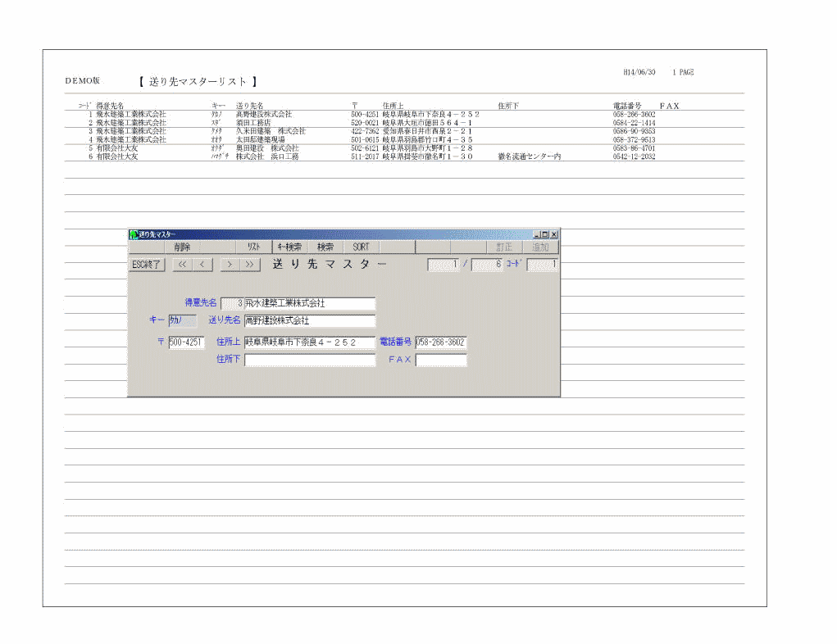837x644 pixels.
Task: Click the 削除 delete button in the toolbar
Action: pyautogui.click(x=182, y=247)
